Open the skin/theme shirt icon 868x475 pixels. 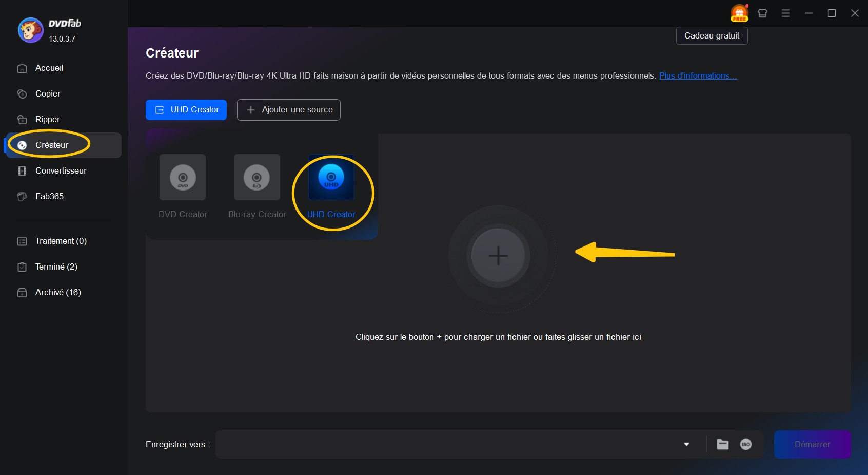[x=762, y=13]
